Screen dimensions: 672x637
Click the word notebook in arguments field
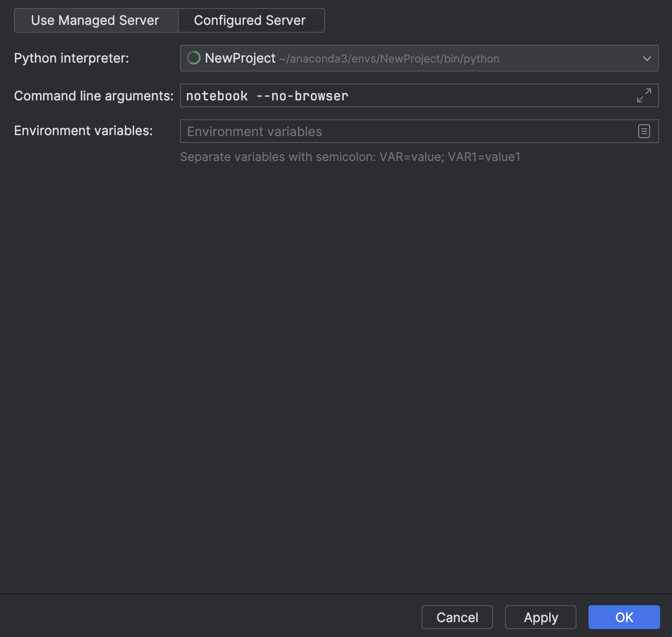pyautogui.click(x=217, y=96)
